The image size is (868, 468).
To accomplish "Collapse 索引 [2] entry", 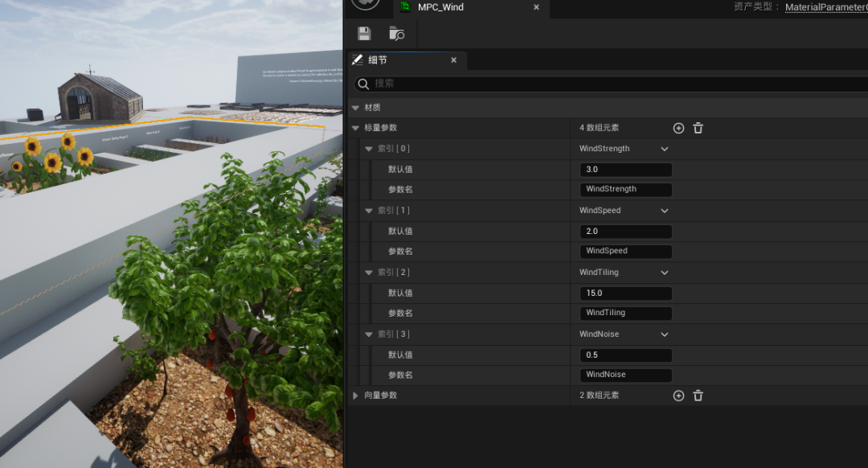I will pos(369,273).
